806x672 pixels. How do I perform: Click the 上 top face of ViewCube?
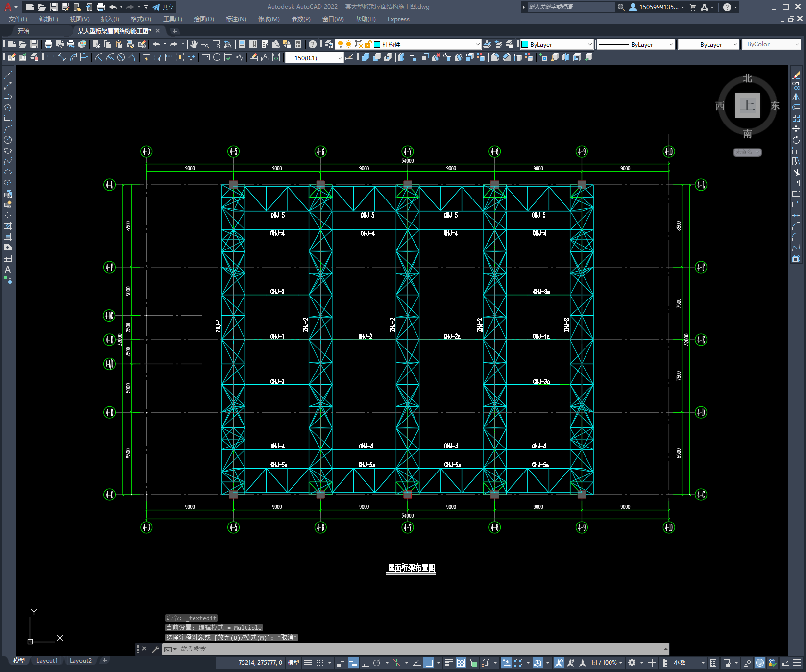pyautogui.click(x=747, y=105)
